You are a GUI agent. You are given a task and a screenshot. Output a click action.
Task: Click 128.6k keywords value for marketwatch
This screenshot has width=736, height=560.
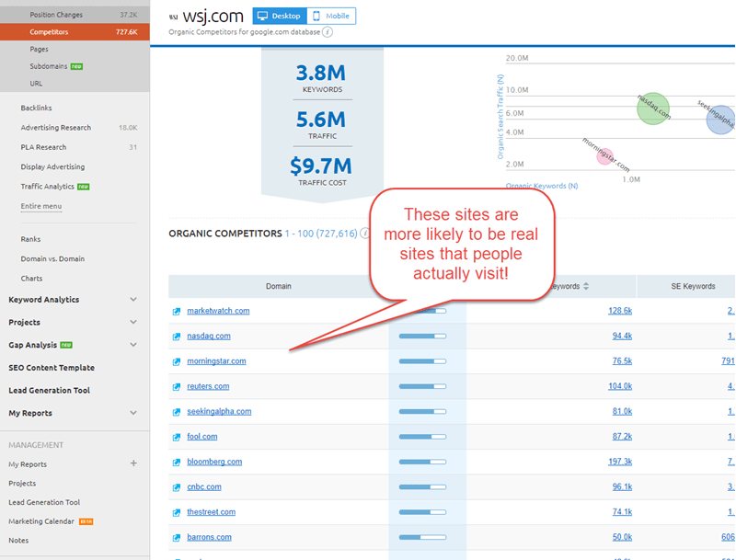(x=620, y=311)
